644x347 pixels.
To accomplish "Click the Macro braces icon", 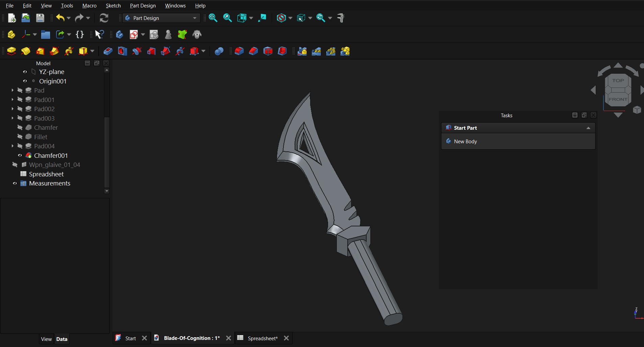I will tap(80, 34).
